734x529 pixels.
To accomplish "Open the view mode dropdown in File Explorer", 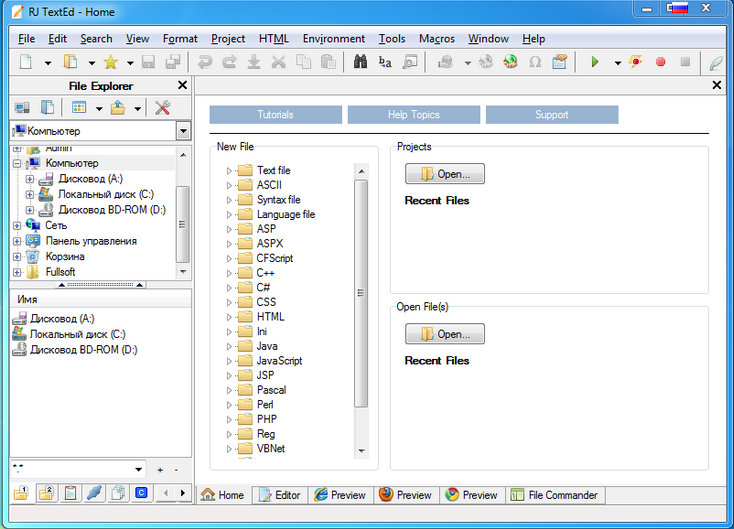I will [99, 109].
